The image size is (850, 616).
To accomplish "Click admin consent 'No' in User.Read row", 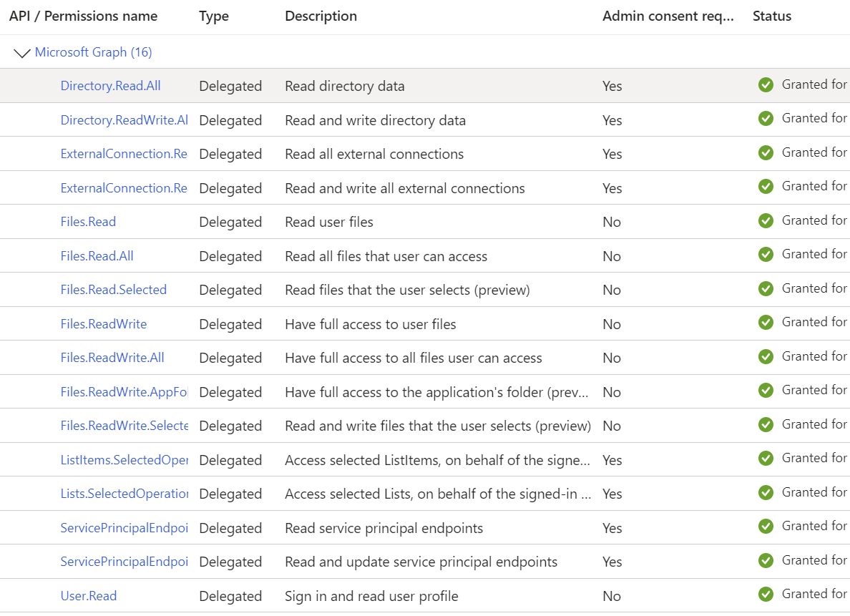I will [x=612, y=595].
